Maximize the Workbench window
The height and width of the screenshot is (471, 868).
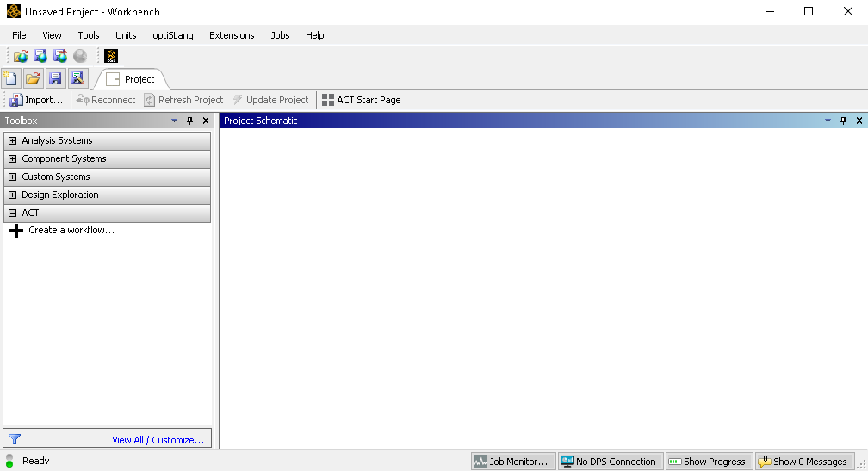809,11
